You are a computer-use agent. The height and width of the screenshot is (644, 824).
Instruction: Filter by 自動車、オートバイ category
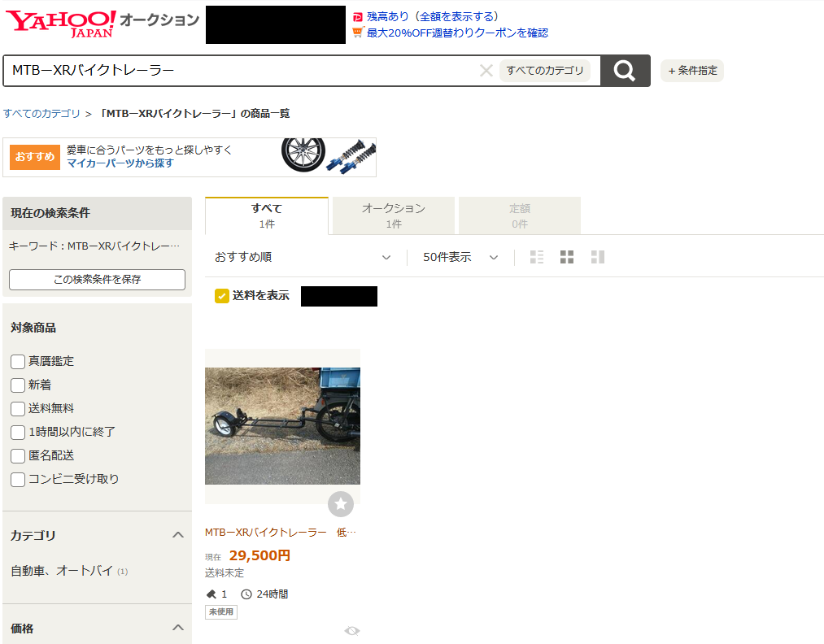pos(62,571)
